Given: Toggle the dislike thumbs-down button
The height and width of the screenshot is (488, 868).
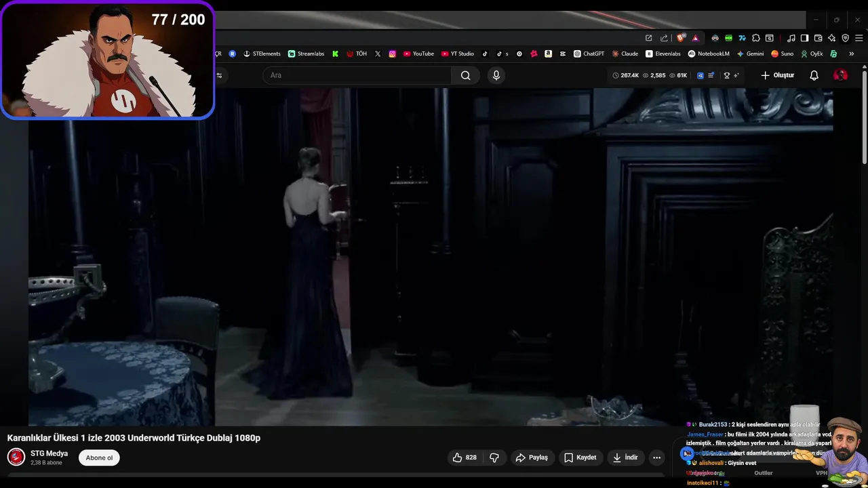Looking at the screenshot, I should [x=494, y=457].
